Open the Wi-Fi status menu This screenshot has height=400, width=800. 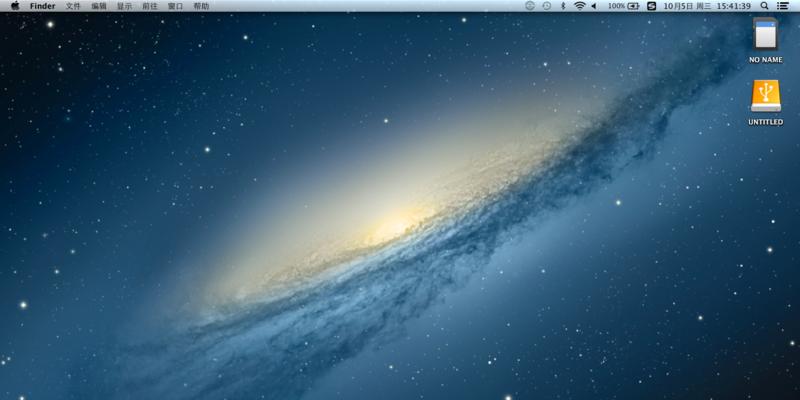click(x=579, y=6)
